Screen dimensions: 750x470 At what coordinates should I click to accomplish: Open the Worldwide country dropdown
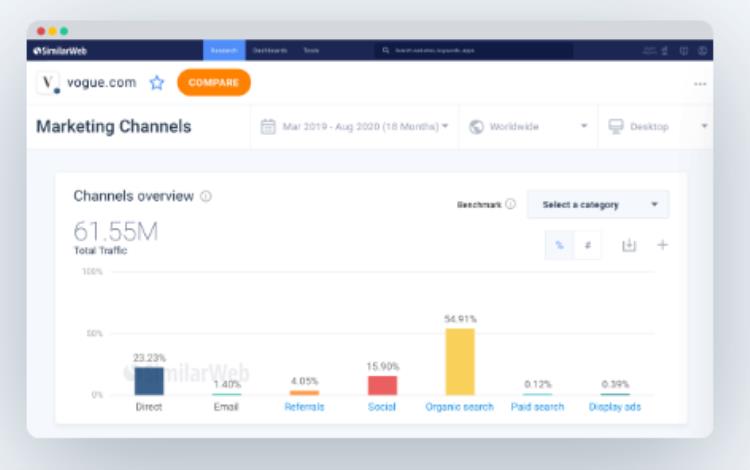coord(528,126)
